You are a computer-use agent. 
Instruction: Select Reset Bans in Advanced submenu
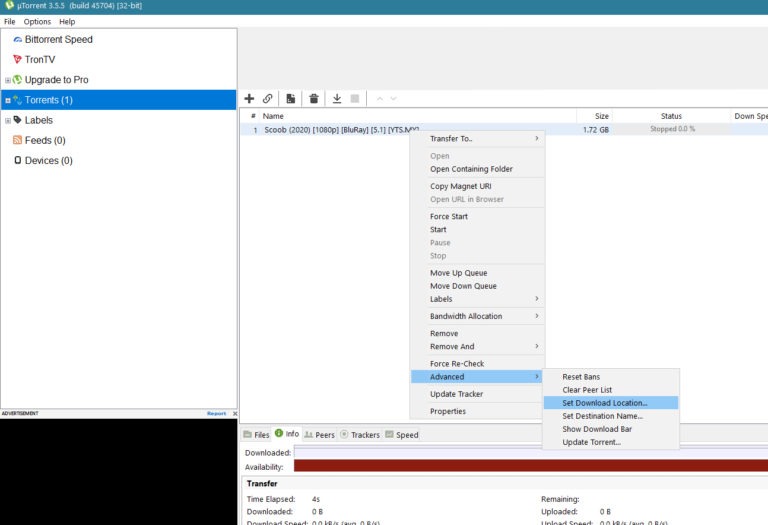611,377
